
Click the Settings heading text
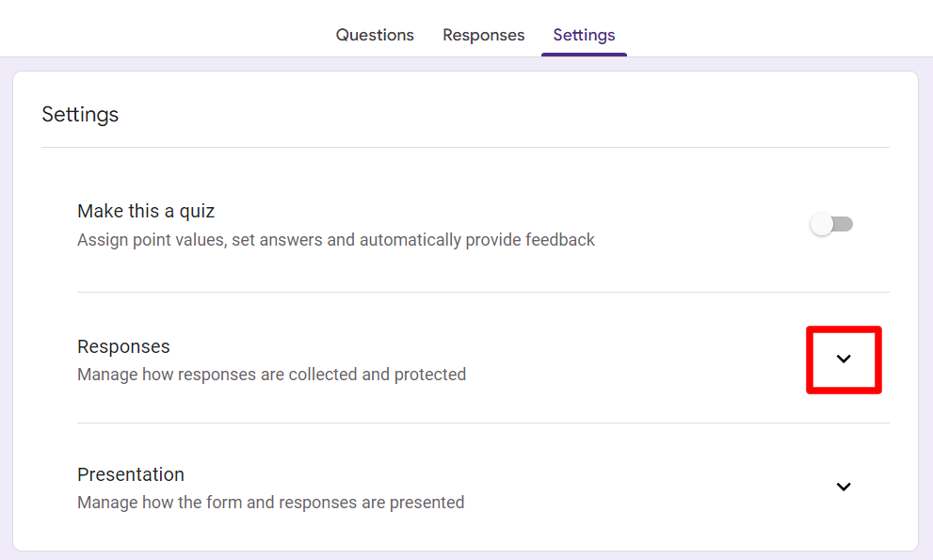click(80, 115)
